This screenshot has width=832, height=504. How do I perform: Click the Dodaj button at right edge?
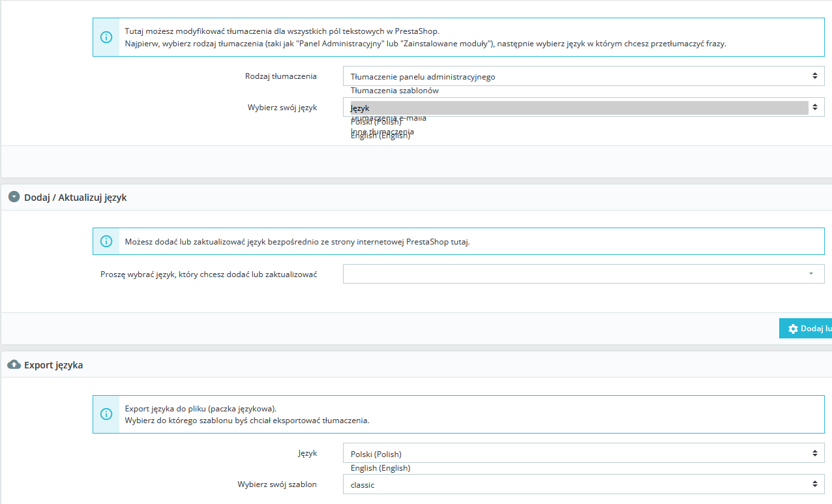pos(805,329)
